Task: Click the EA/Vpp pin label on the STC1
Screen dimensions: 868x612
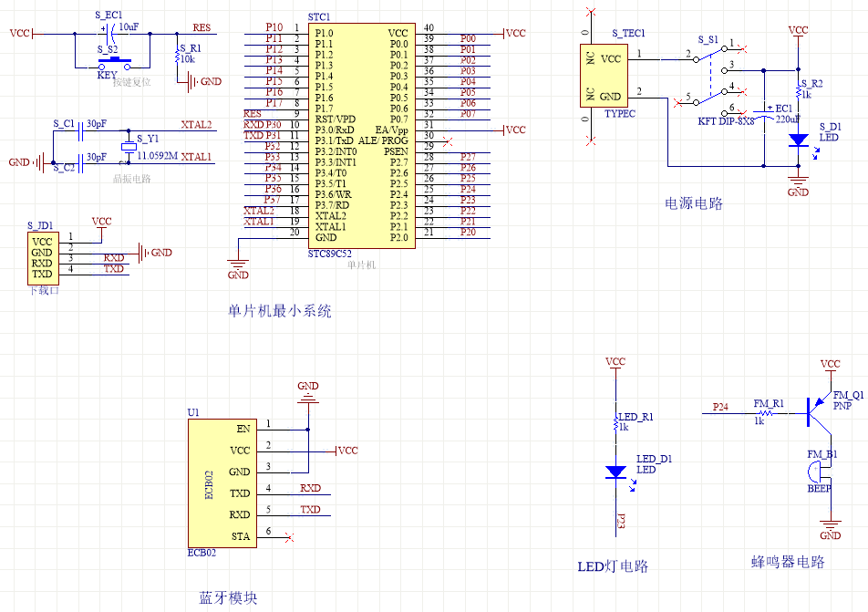Action: click(391, 130)
